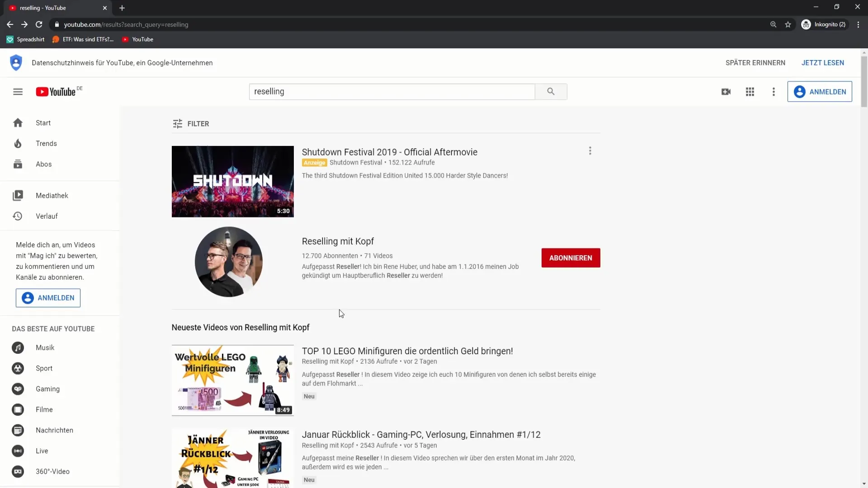Open settings three-dot menu in header
The image size is (868, 488).
pos(774,92)
